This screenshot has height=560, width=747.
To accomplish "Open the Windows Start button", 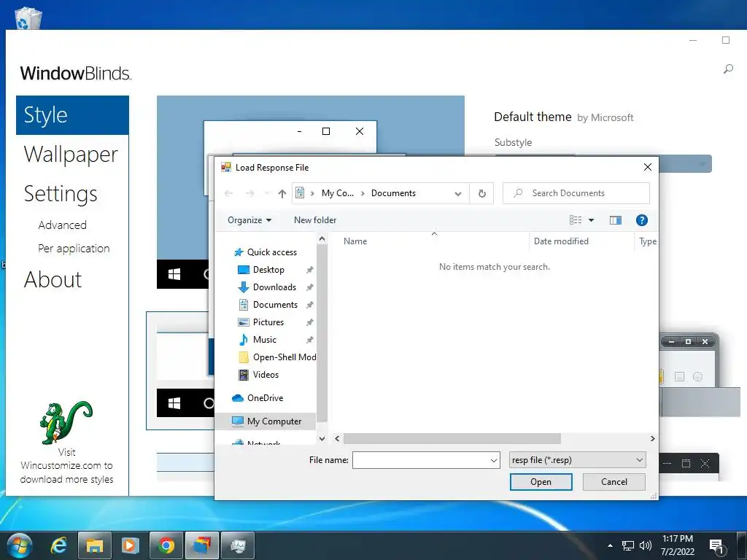I will (x=20, y=545).
